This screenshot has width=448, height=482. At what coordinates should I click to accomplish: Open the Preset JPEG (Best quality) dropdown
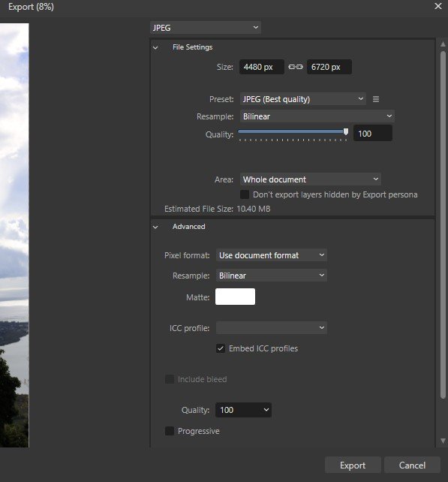click(x=303, y=99)
